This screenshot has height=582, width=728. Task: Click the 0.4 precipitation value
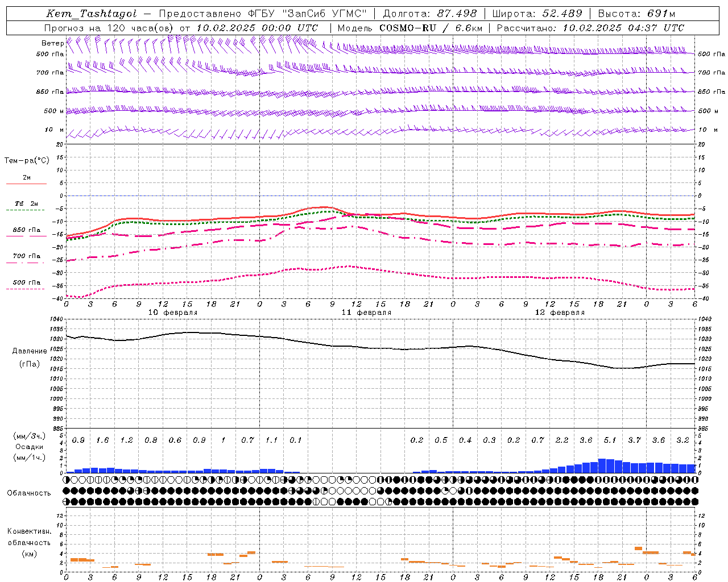[465, 440]
